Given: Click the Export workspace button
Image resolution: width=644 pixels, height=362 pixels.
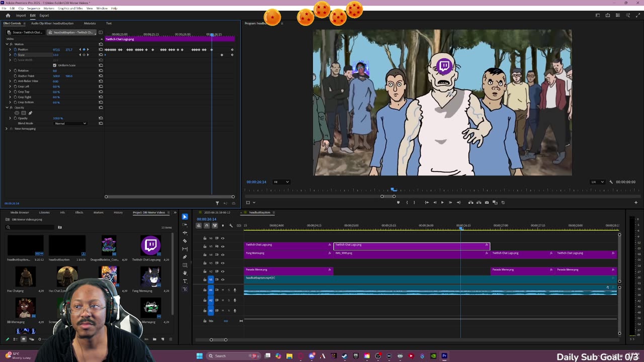Looking at the screenshot, I should (44, 15).
